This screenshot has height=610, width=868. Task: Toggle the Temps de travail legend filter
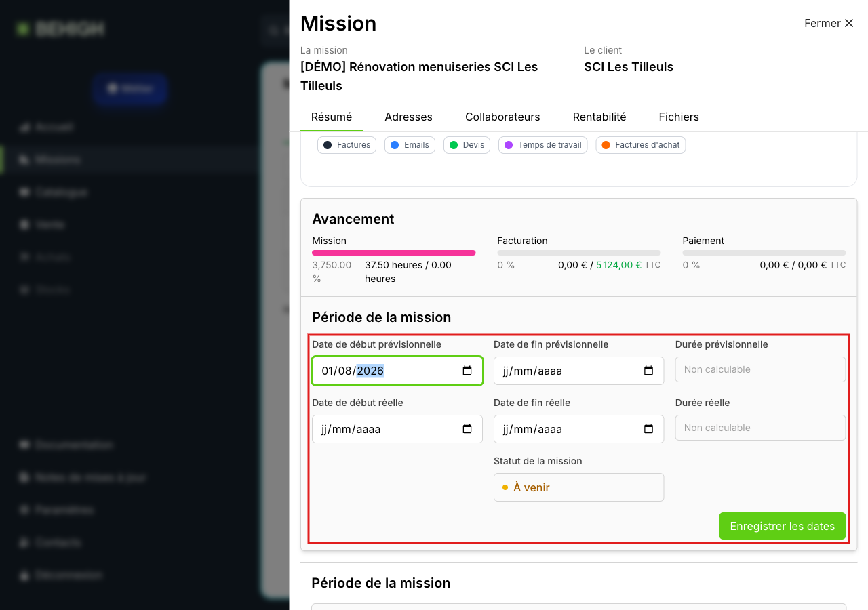click(x=543, y=145)
